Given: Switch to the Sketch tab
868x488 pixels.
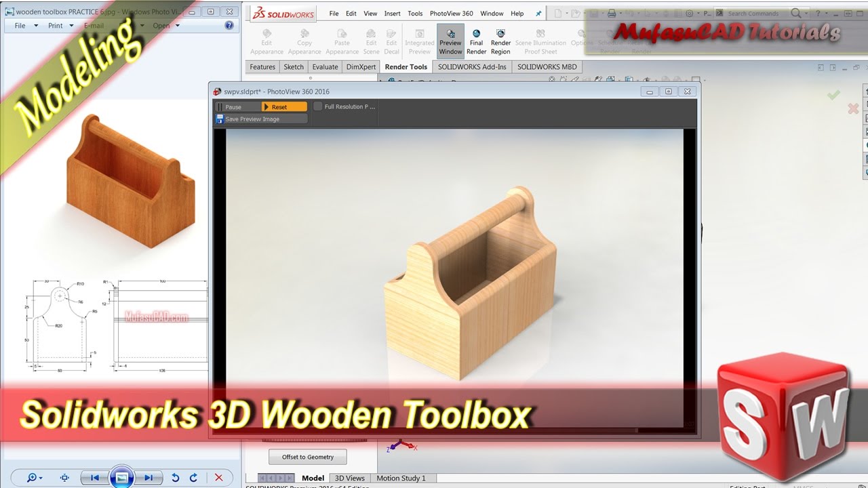Looking at the screenshot, I should coord(294,66).
